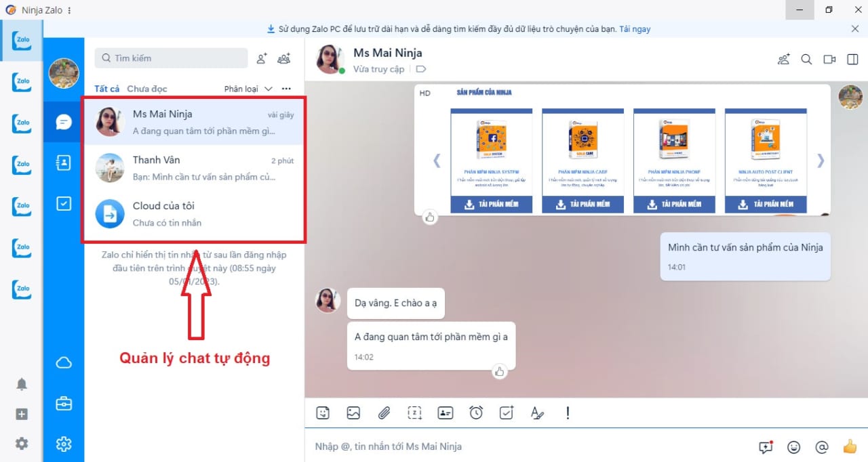
Task: Open my profile avatar in blue sidebar
Action: (64, 73)
